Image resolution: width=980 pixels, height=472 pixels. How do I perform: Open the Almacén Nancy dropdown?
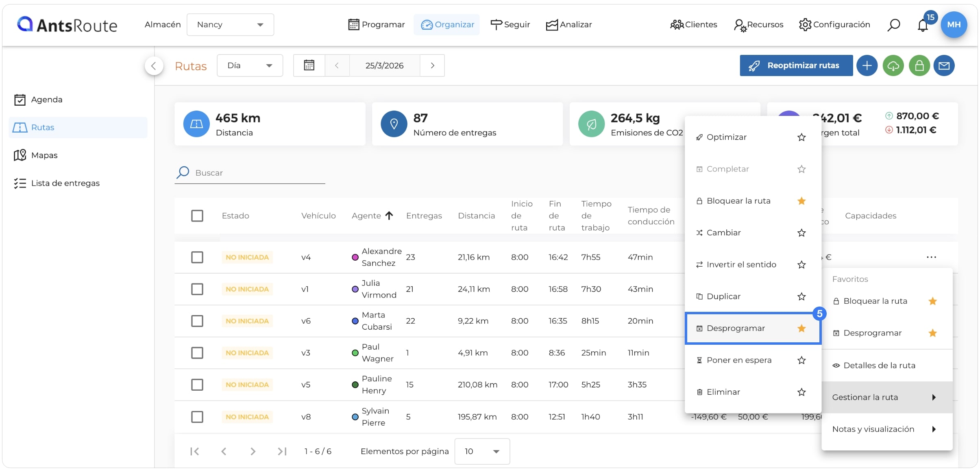click(230, 25)
